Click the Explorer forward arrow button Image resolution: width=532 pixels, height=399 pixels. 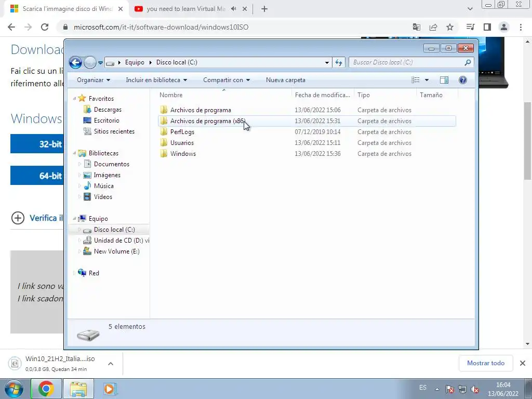(x=90, y=62)
